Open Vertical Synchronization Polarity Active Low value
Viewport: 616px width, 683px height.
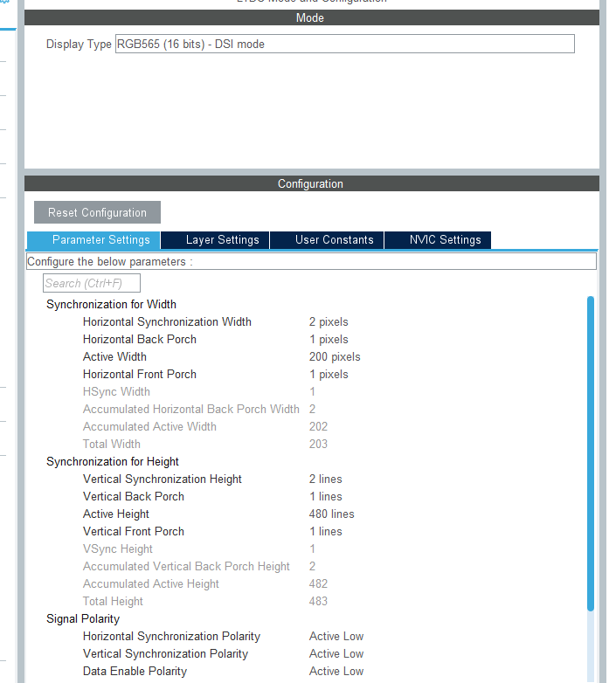click(336, 654)
